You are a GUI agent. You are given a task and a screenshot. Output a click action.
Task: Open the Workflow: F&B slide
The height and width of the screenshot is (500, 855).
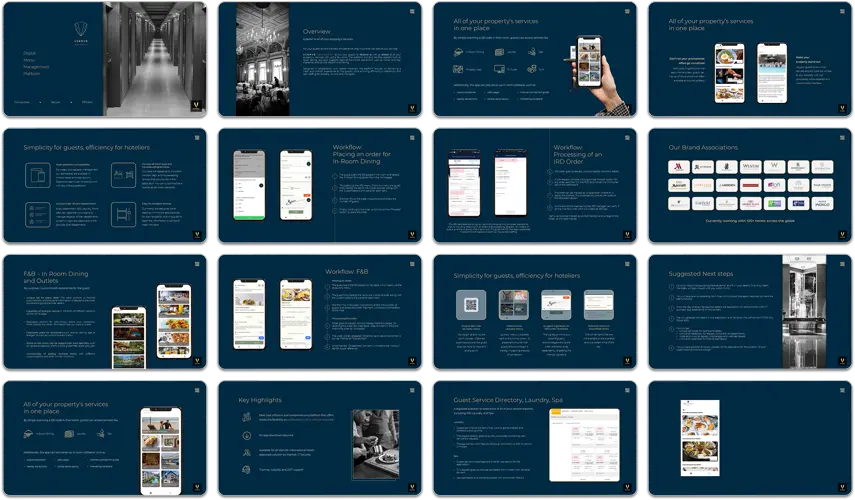[320, 312]
